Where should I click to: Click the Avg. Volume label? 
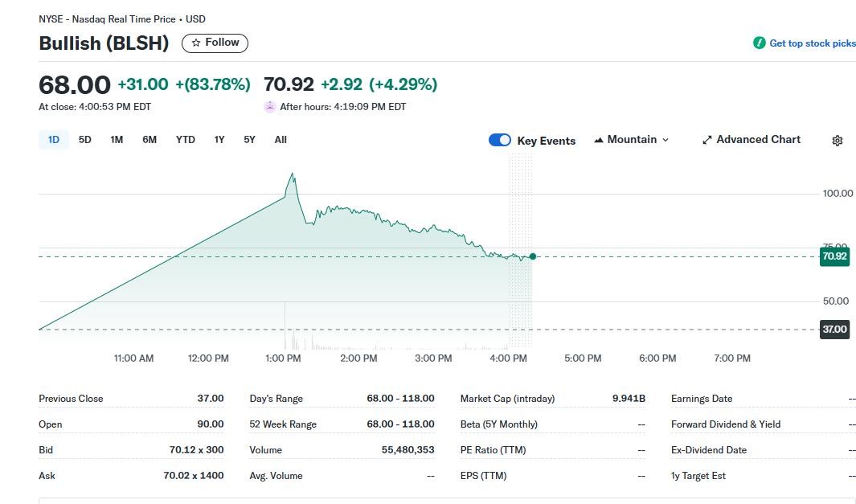[x=276, y=476]
